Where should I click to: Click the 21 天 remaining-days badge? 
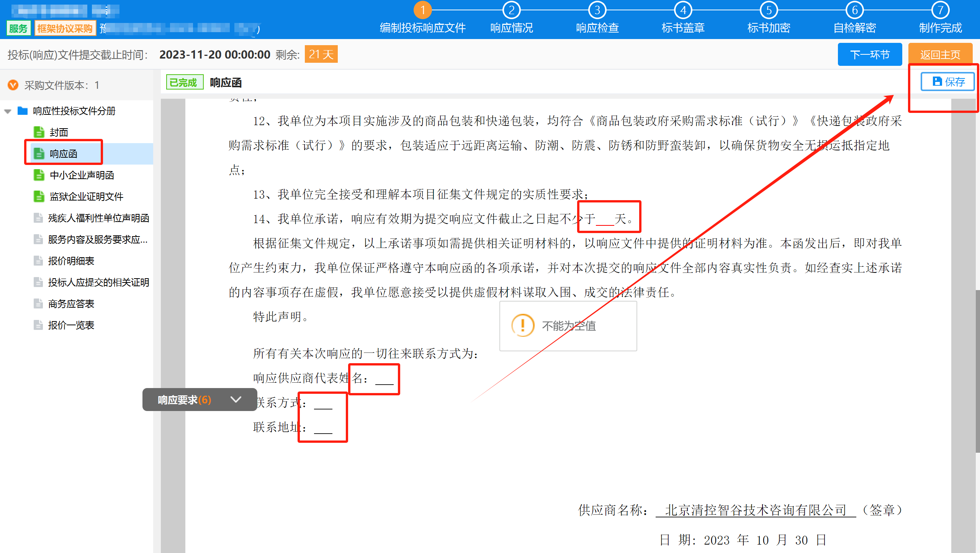(321, 54)
